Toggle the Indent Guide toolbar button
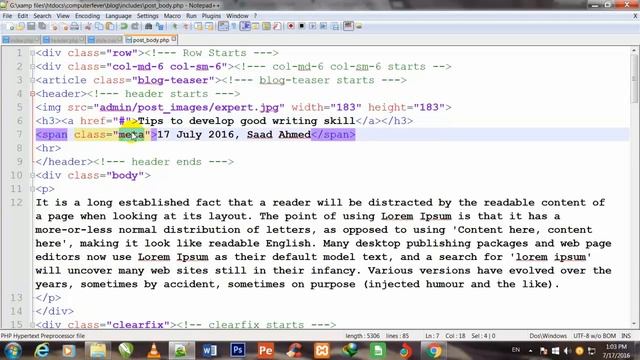640x360 pixels. tap(245, 27)
